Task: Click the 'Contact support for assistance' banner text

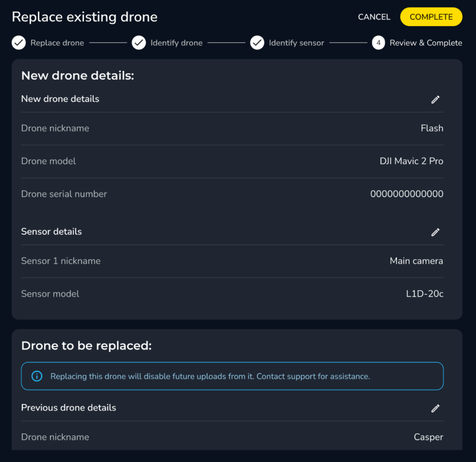Action: [313, 376]
